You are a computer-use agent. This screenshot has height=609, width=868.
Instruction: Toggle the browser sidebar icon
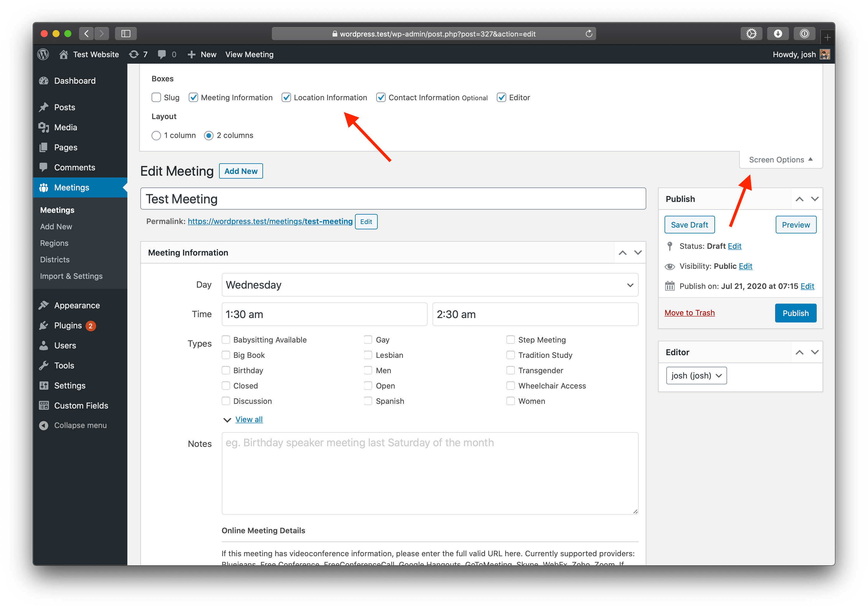[x=126, y=34]
